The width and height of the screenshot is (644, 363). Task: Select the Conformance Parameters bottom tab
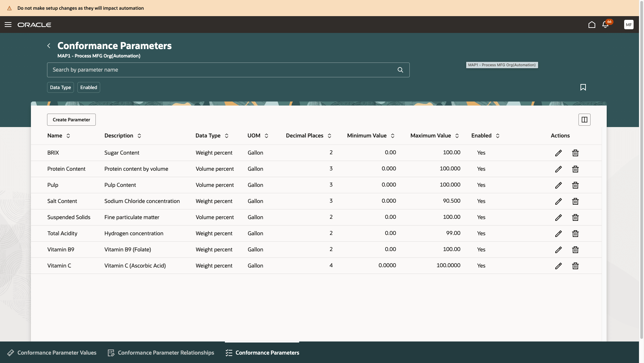tap(262, 353)
